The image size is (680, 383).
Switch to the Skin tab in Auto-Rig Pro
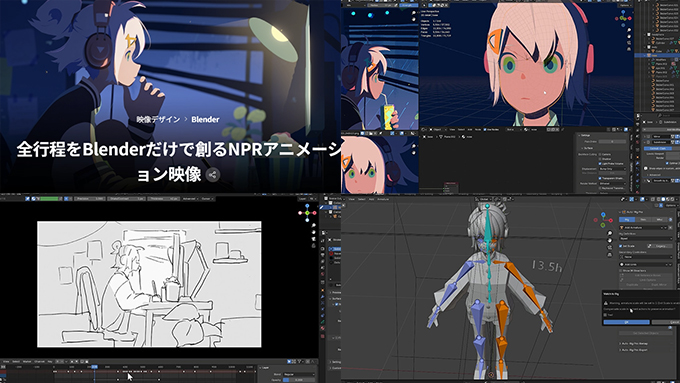643,219
